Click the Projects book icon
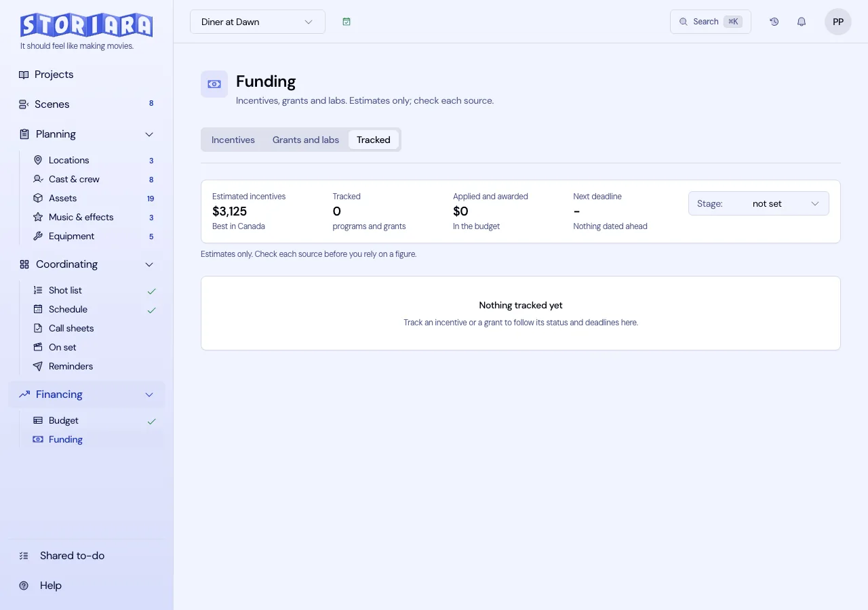 24,75
